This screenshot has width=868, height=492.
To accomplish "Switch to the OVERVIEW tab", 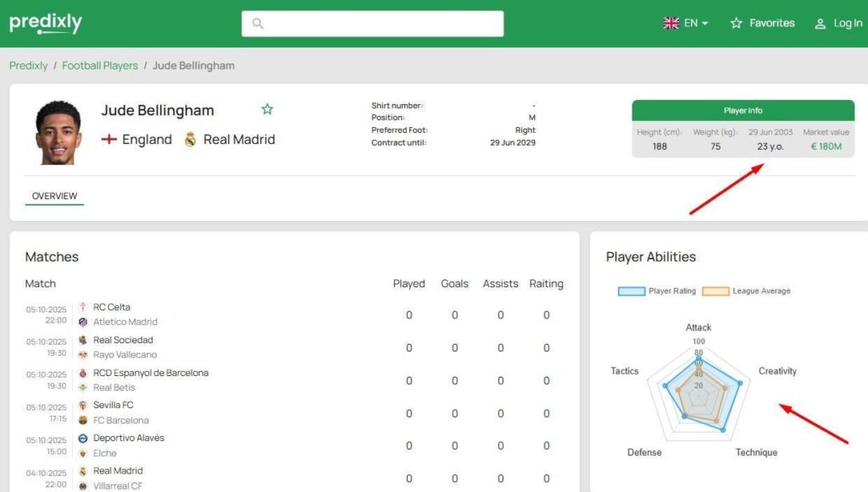I will pos(54,196).
